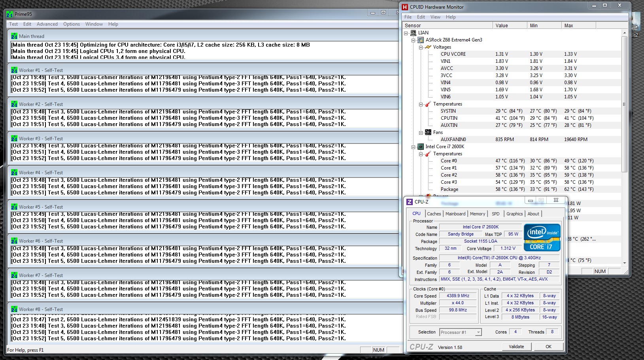Click the Prime95 window title icon

tap(10, 14)
